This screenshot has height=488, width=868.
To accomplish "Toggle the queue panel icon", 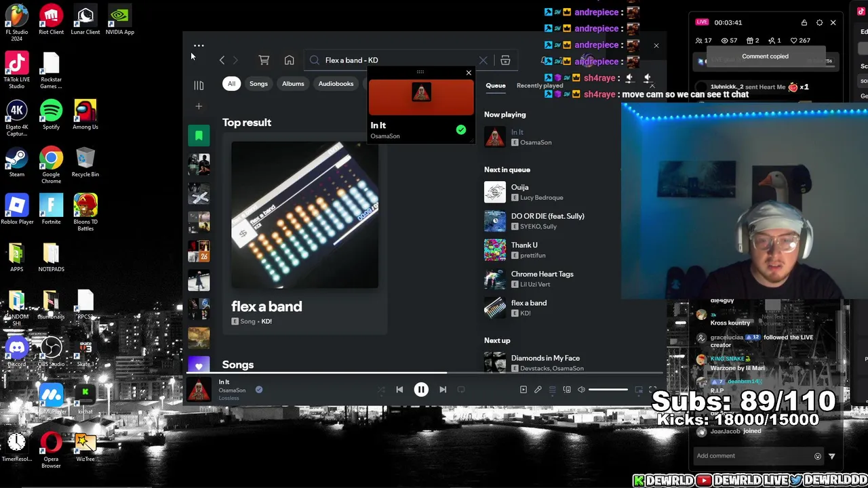I will click(552, 390).
